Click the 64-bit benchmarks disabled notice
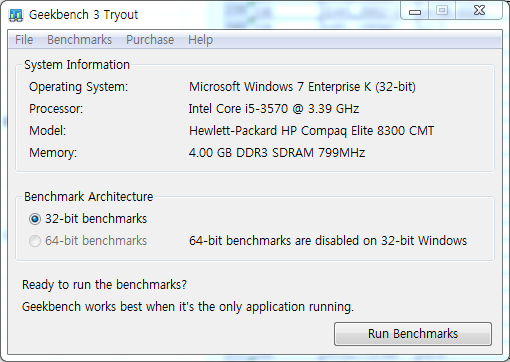This screenshot has width=510, height=362. (328, 241)
